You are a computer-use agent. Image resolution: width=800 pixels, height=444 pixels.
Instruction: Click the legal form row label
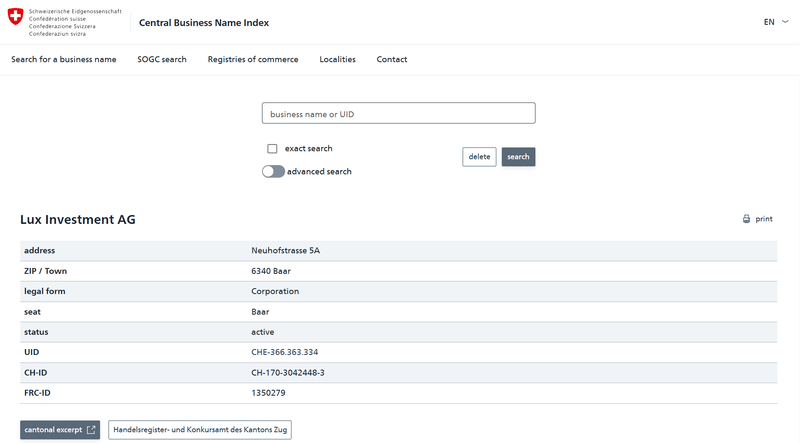45,291
